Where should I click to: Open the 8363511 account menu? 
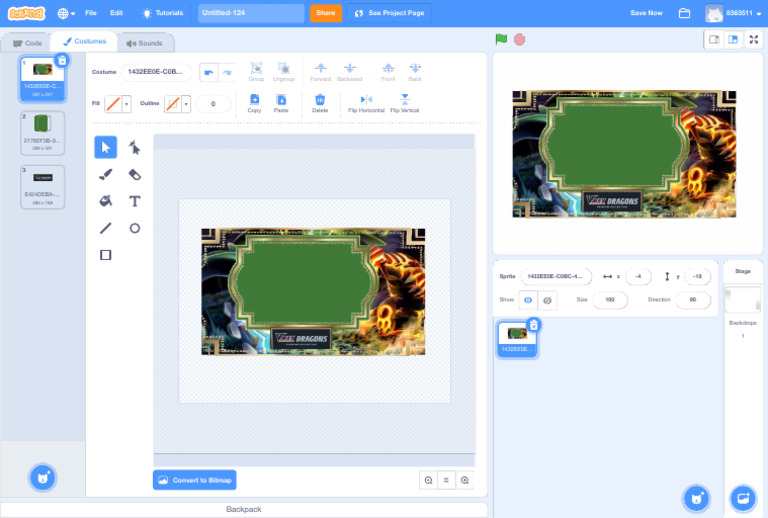coord(733,13)
